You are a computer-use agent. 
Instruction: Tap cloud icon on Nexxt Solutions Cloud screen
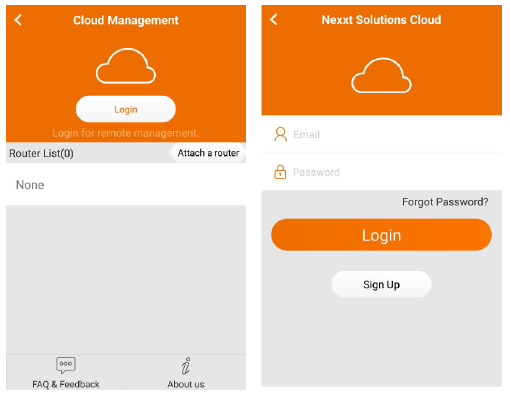[x=381, y=75]
